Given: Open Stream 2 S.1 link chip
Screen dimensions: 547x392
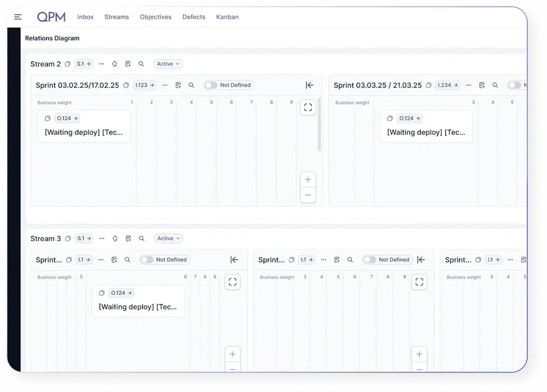Looking at the screenshot, I should tap(84, 64).
